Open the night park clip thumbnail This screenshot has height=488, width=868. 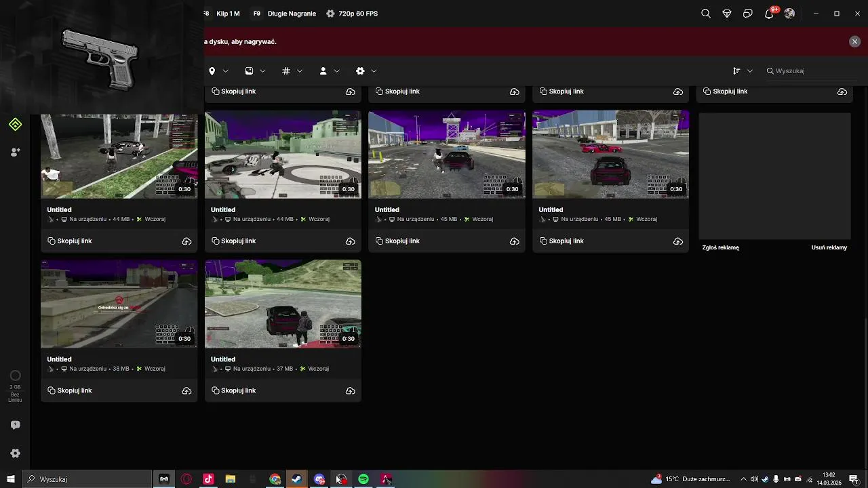(x=119, y=155)
